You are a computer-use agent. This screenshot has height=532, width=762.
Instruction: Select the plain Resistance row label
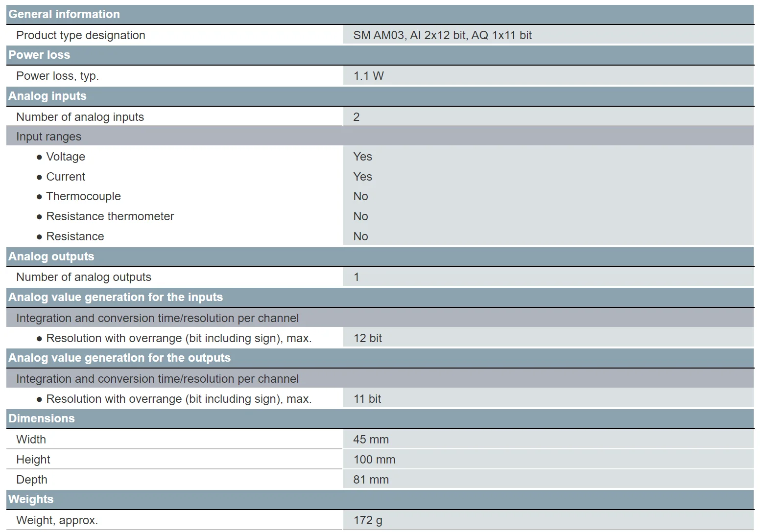[x=75, y=236]
